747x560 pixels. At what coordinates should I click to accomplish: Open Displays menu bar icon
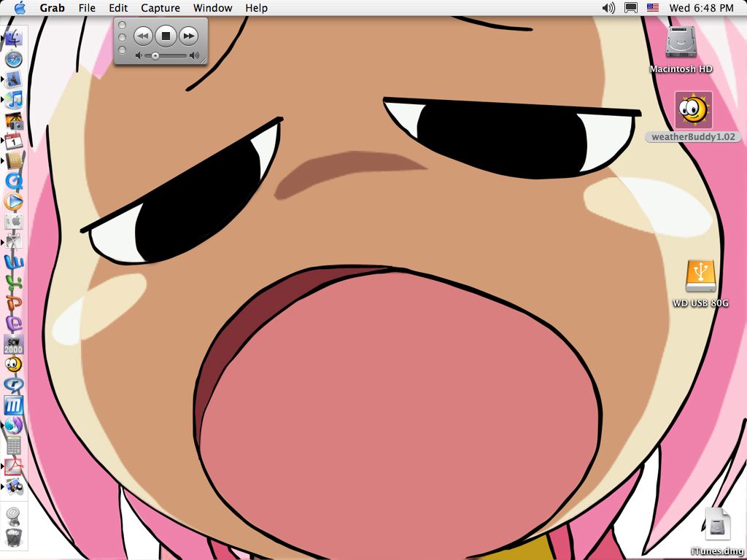click(631, 7)
